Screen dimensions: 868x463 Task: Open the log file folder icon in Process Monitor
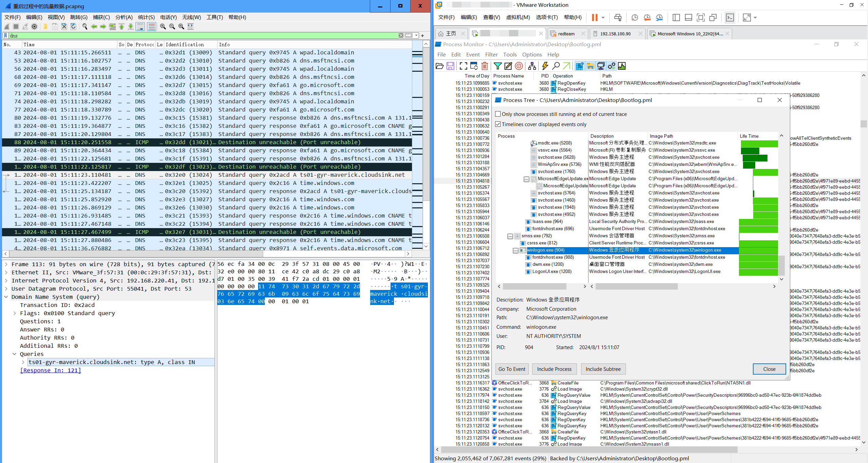pyautogui.click(x=439, y=66)
